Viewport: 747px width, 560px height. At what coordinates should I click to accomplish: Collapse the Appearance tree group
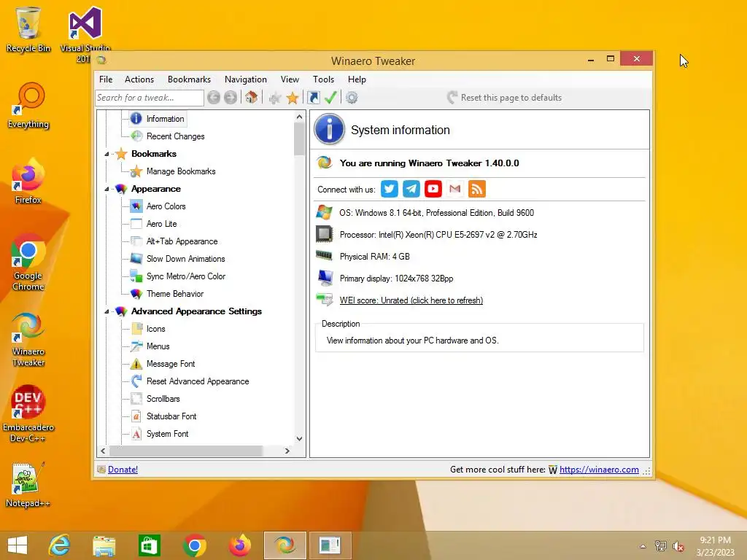(107, 189)
